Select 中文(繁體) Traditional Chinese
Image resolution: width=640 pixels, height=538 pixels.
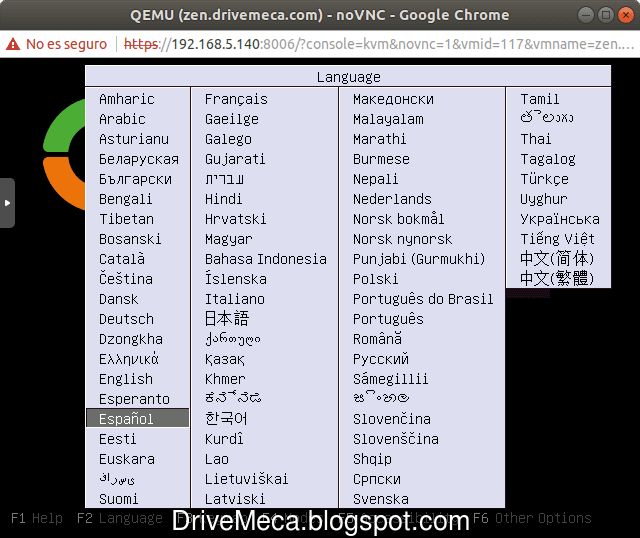[x=557, y=278]
